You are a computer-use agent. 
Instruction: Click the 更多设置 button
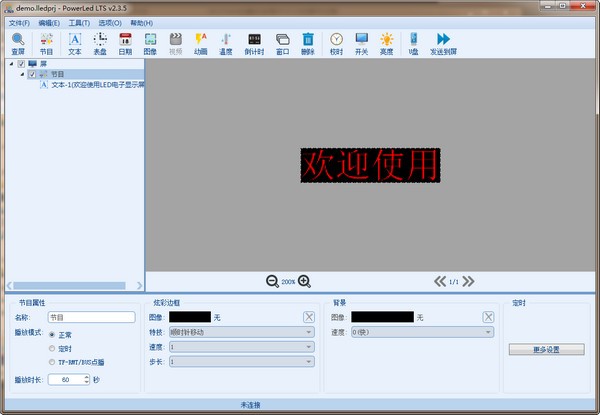pyautogui.click(x=546, y=350)
